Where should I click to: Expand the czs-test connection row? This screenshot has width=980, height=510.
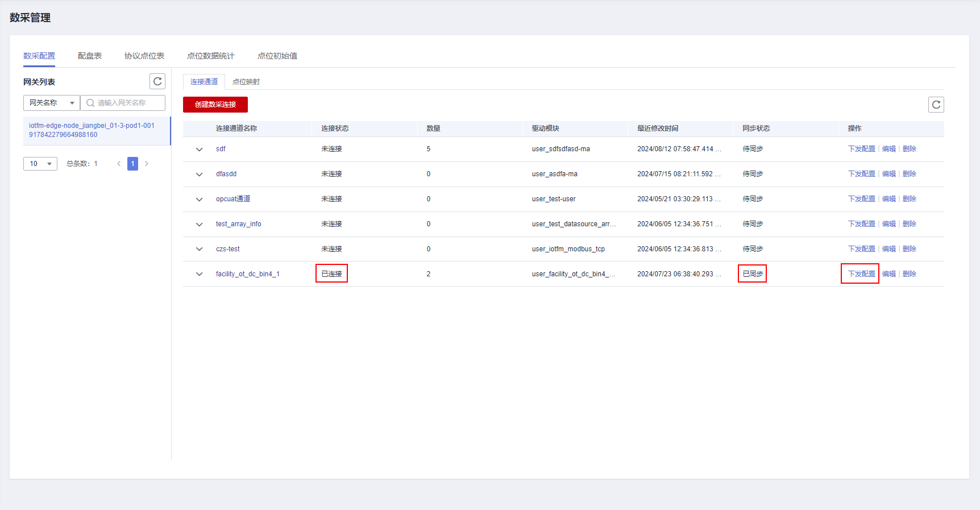point(199,249)
